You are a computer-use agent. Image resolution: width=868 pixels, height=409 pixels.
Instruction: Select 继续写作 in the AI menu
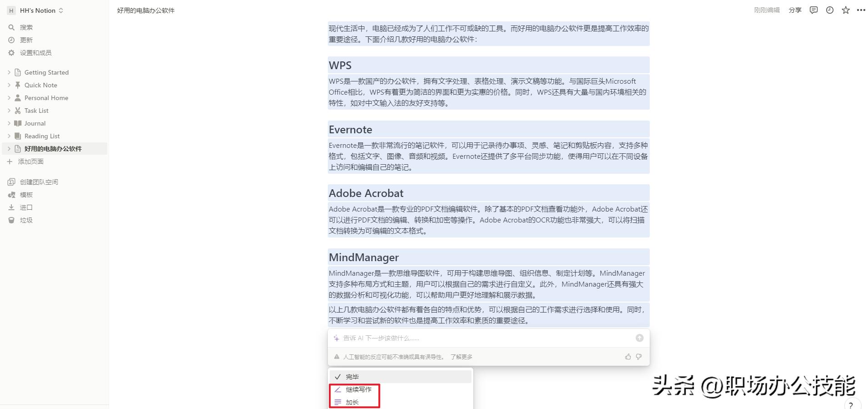tap(401, 389)
